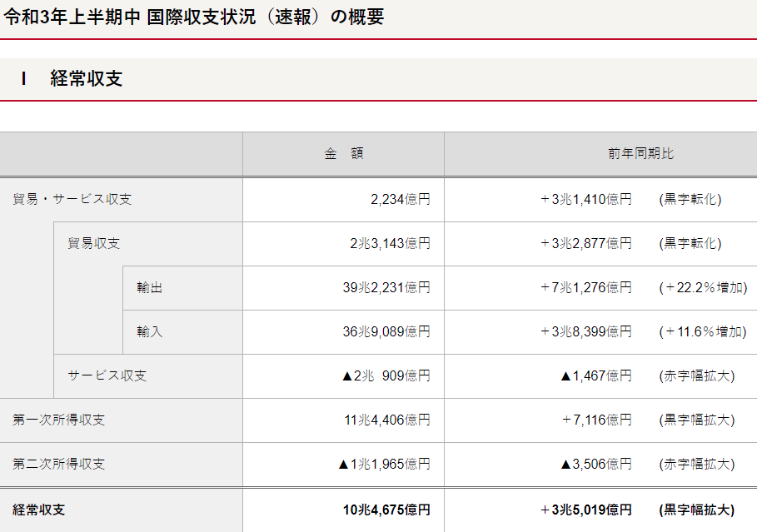Screen dimensions: 757x532
Task: Click the bold 経常収支 total row label
Action: (38, 510)
